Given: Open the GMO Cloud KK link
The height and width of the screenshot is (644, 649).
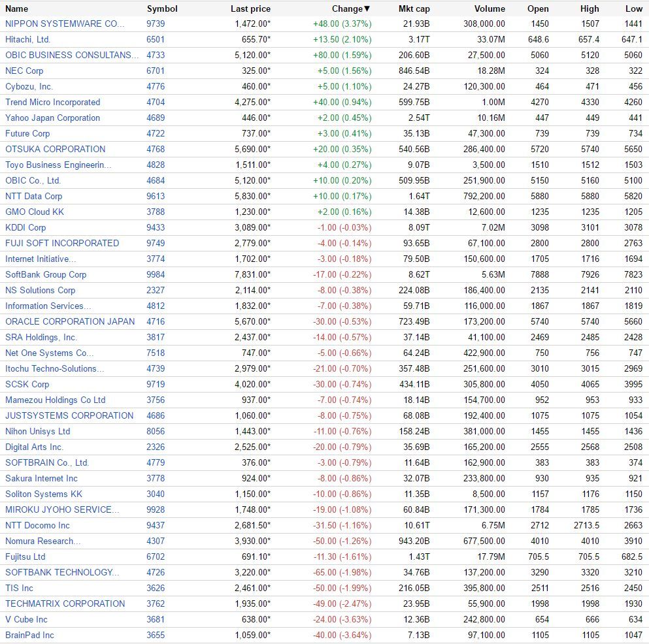Looking at the screenshot, I should pos(35,212).
